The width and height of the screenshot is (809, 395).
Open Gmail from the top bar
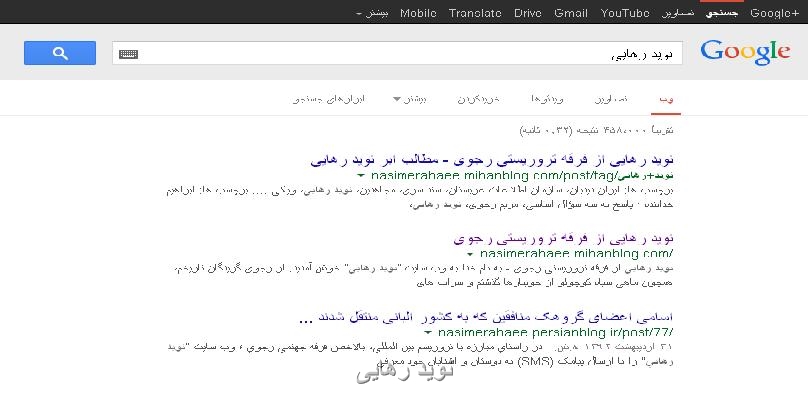tap(571, 13)
